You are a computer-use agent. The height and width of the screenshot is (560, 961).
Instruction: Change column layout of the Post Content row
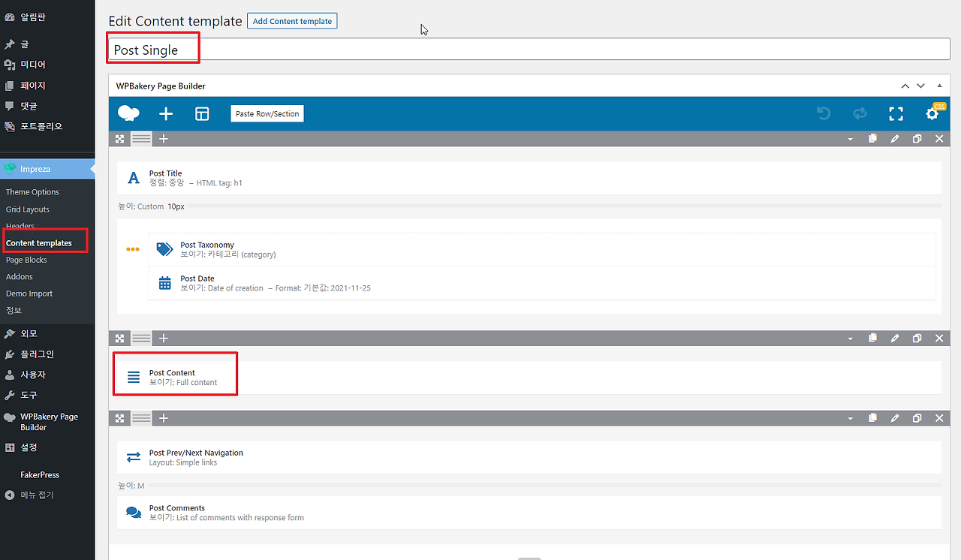[x=142, y=339]
